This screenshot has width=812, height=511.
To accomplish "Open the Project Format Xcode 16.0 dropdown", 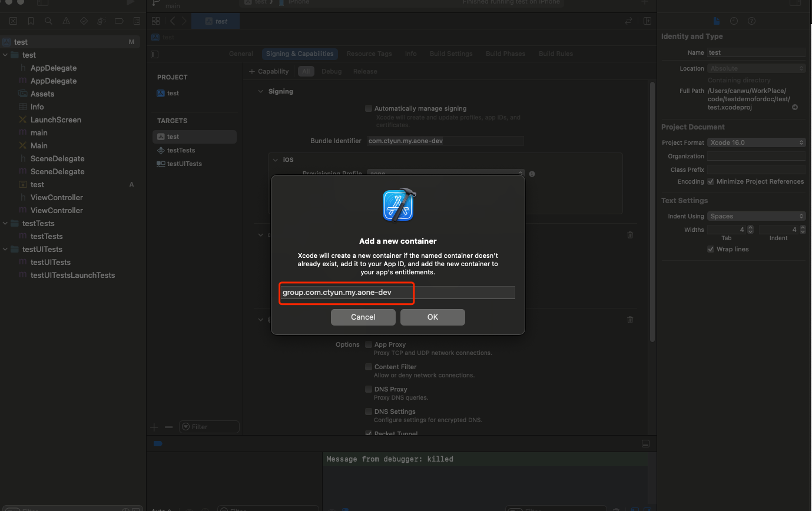I will tap(756, 142).
